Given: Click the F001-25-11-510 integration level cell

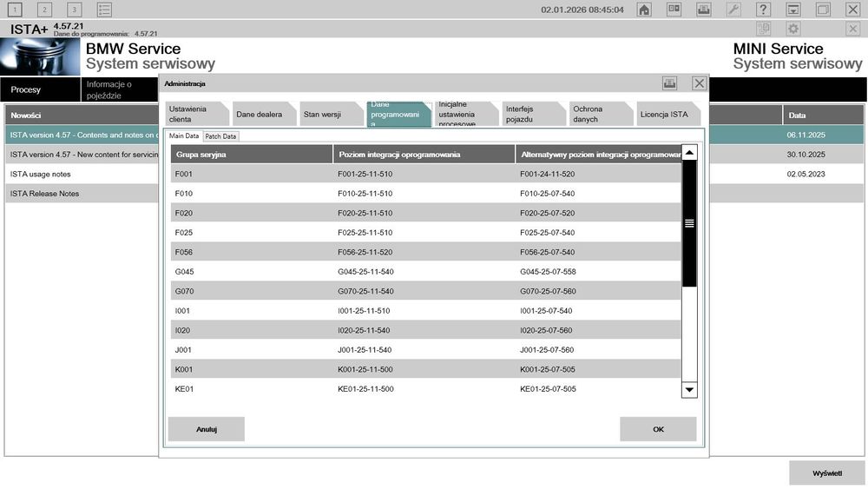Looking at the screenshot, I should click(x=365, y=174).
